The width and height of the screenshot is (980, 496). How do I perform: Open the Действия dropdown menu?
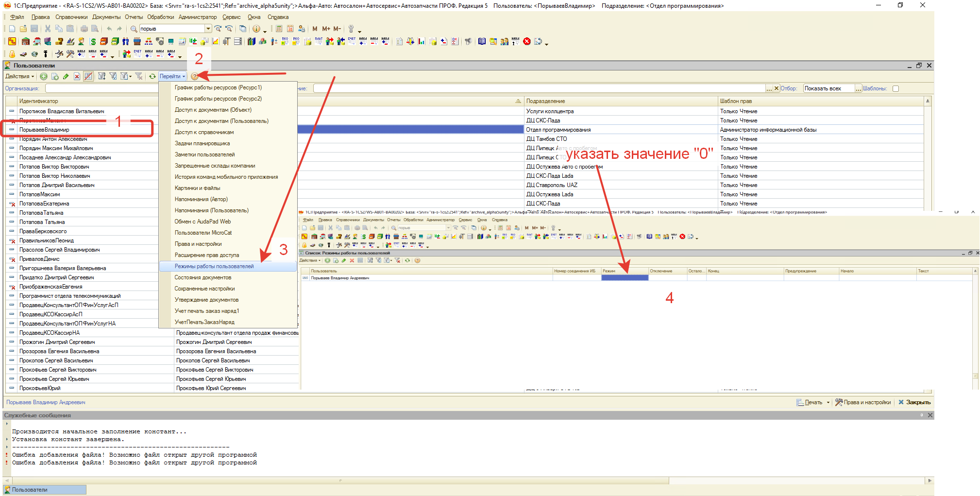coord(19,76)
